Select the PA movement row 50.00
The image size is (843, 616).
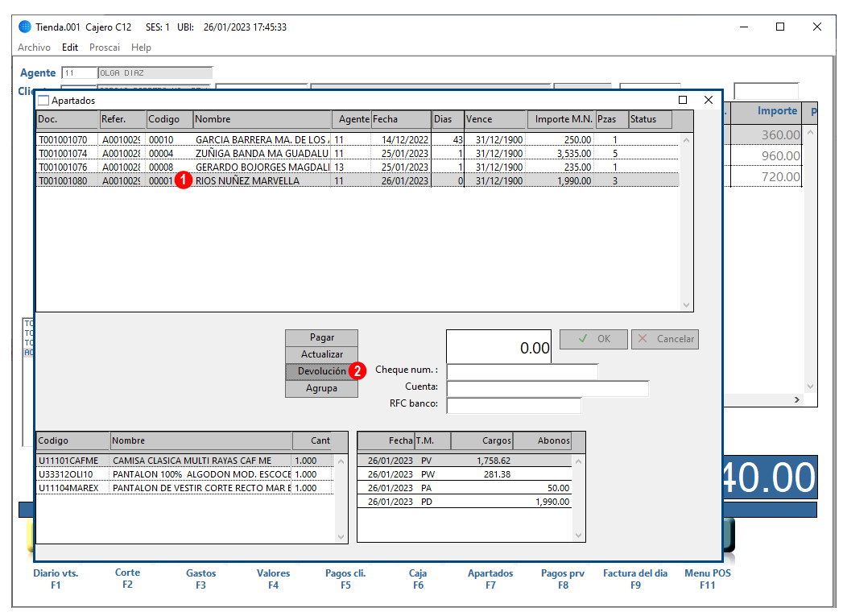465,488
